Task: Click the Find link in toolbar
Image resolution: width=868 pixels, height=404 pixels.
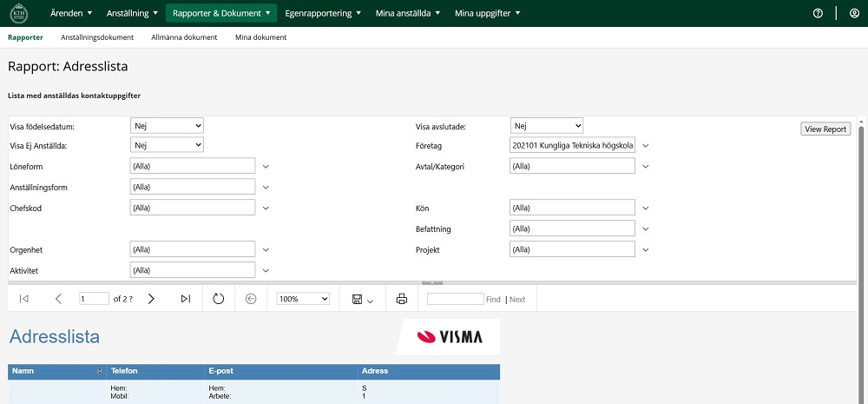Action: [x=493, y=300]
